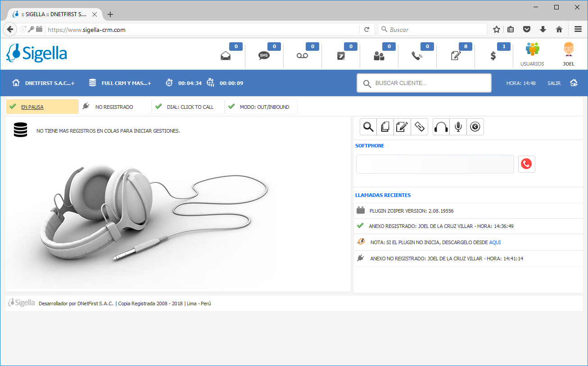Click the copy documents tool button
The height and width of the screenshot is (366, 588).
385,127
